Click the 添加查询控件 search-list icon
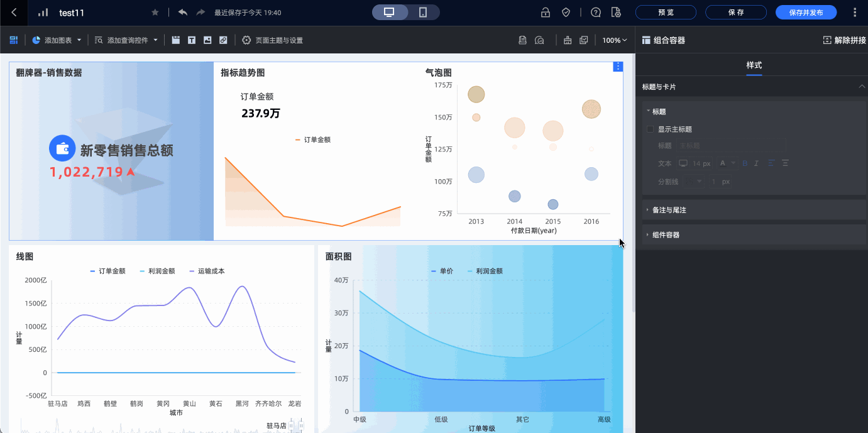Viewport: 868px width, 433px height. (x=99, y=40)
